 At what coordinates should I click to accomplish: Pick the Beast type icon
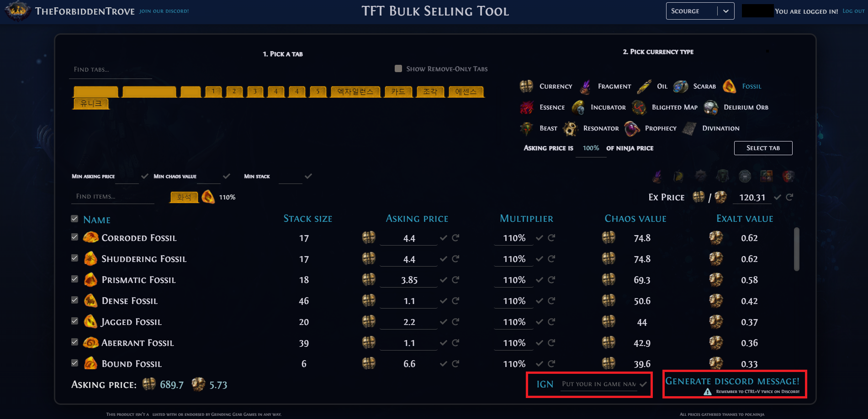[x=526, y=128]
